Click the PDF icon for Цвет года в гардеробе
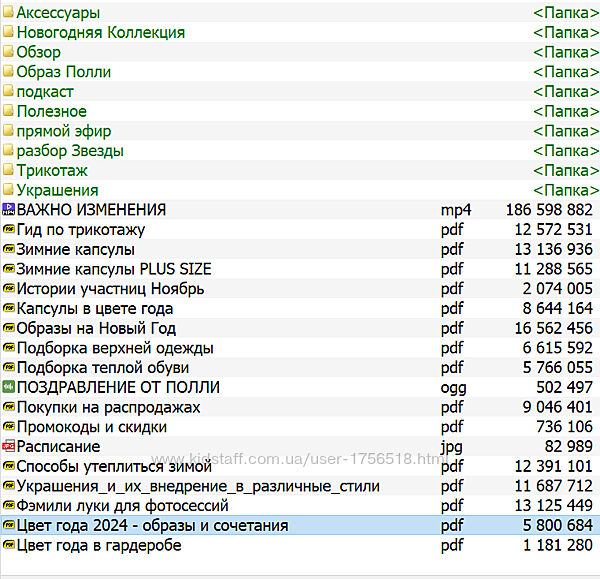The width and height of the screenshot is (600, 579). 8,545
